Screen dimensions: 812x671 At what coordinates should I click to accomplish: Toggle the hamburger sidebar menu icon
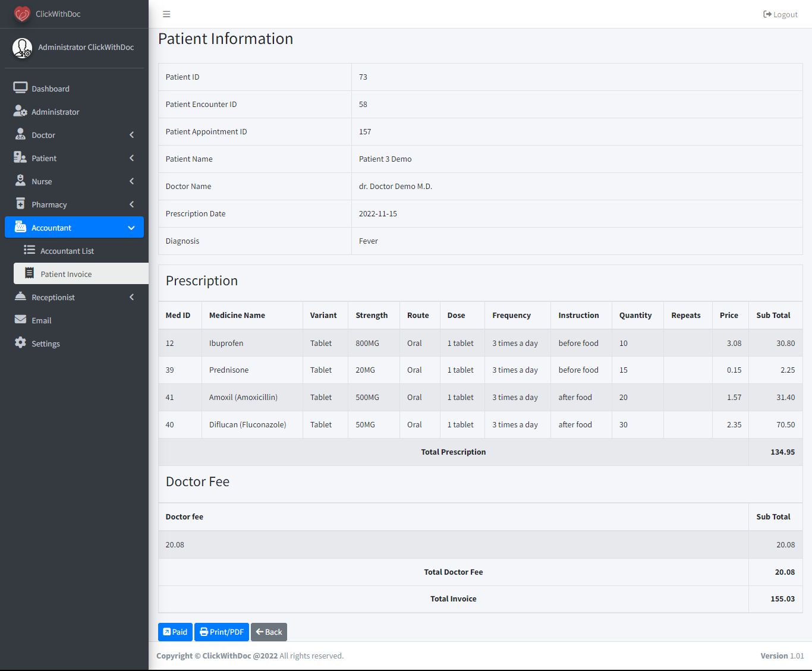166,14
